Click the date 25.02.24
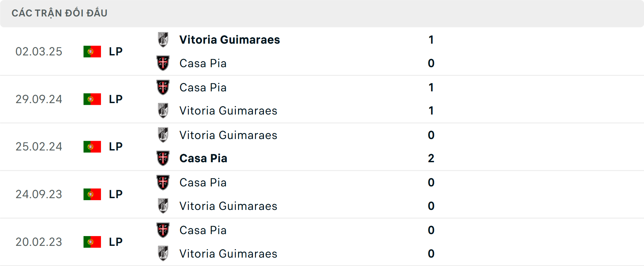Screen dimensions: 644x266 [x=39, y=146]
